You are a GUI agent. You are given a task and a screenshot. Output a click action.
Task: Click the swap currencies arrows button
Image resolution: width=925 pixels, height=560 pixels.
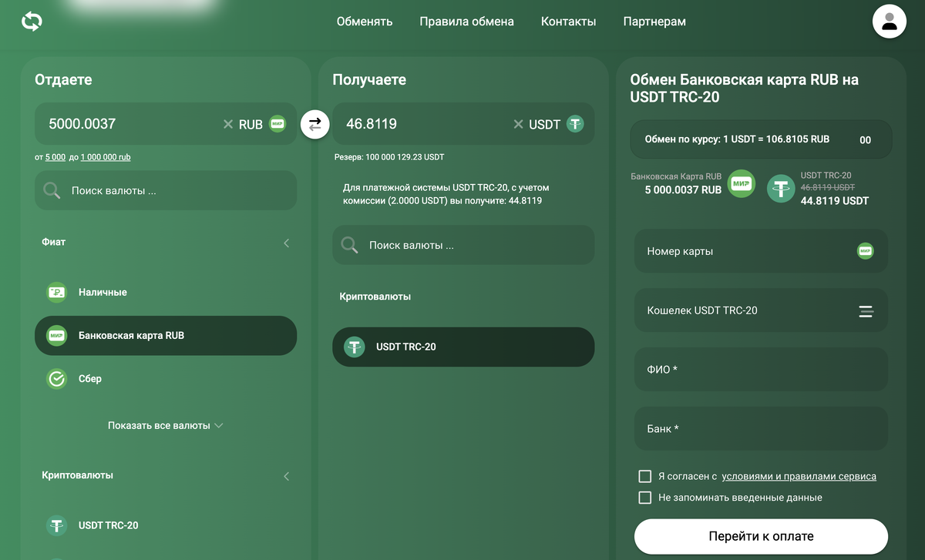click(x=314, y=124)
